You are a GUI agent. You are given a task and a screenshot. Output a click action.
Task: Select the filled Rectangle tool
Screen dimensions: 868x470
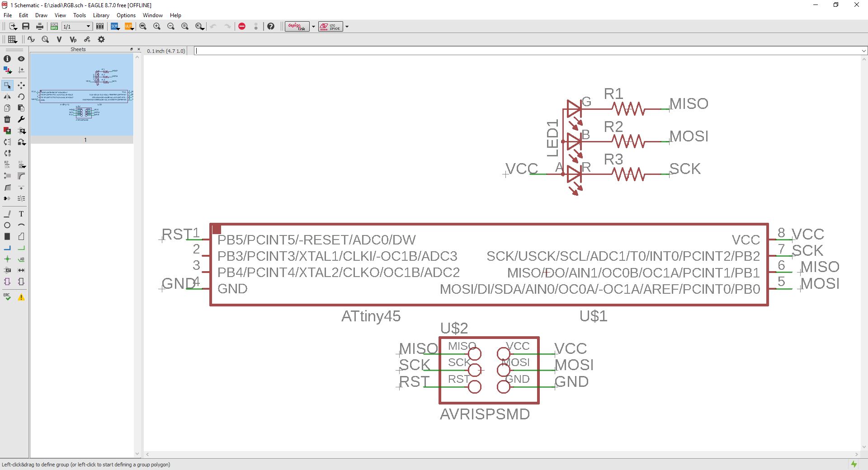coord(7,236)
